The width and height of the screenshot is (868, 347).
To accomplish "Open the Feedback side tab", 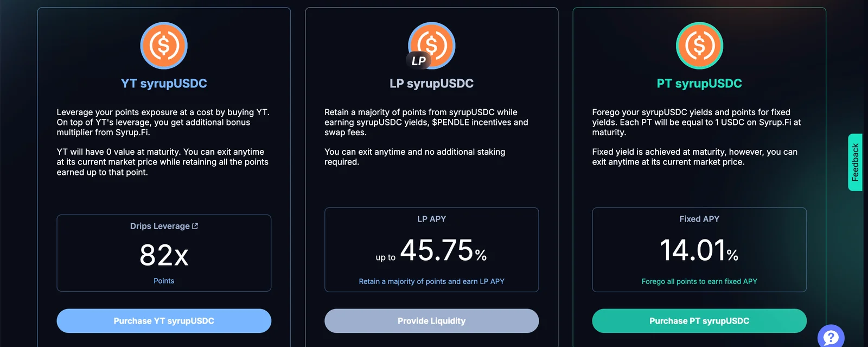I will point(855,162).
